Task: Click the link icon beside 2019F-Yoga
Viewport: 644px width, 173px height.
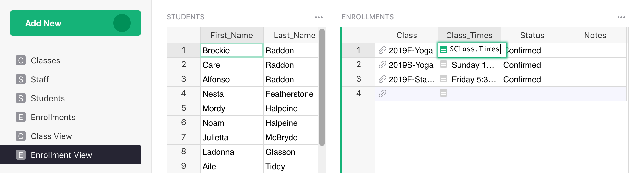Action: coord(382,50)
